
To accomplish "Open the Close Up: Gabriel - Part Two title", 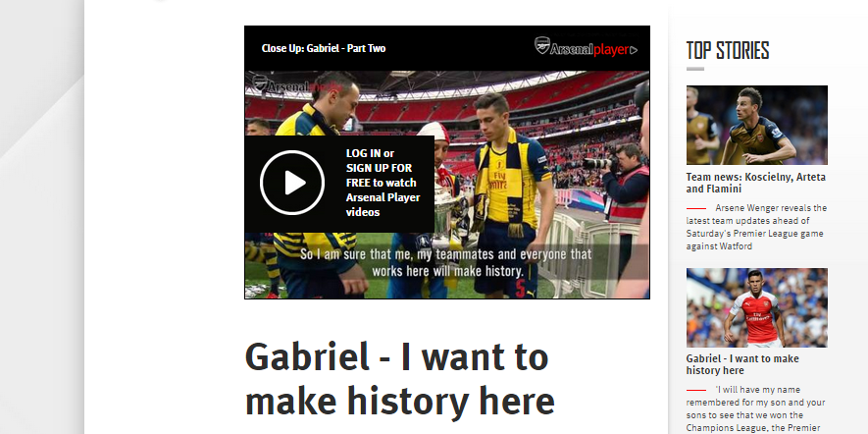I will tap(324, 48).
